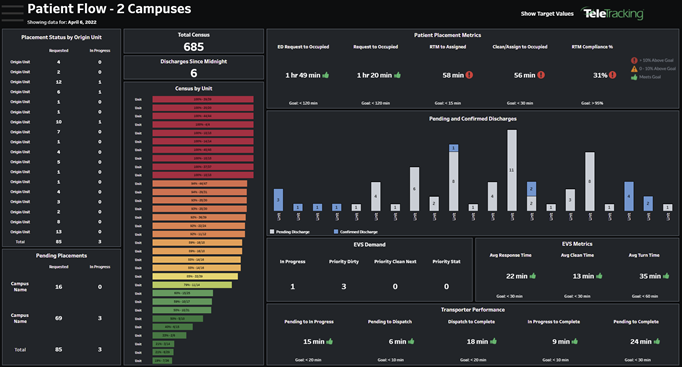Click the Pending to Dispatch label
682x367 pixels.
click(390, 322)
